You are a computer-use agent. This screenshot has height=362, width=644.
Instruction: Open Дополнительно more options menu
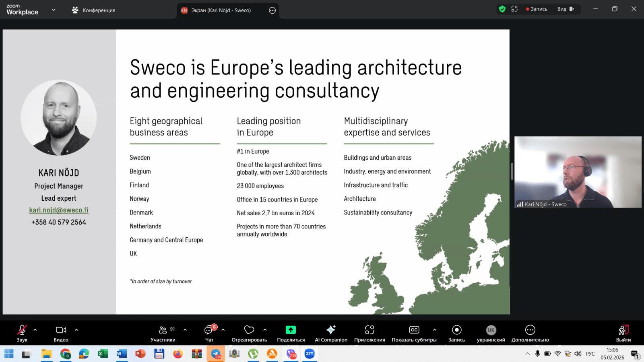(x=530, y=331)
